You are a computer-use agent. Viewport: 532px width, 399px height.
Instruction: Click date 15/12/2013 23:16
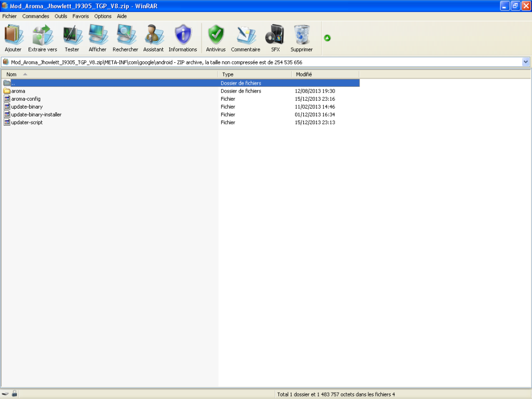(x=315, y=99)
